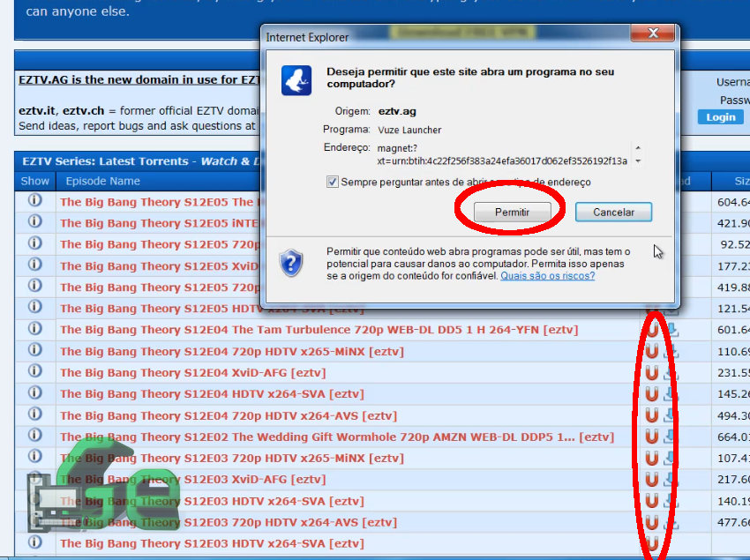Click info icon beside S12E04 XviD-AFG

tap(35, 371)
